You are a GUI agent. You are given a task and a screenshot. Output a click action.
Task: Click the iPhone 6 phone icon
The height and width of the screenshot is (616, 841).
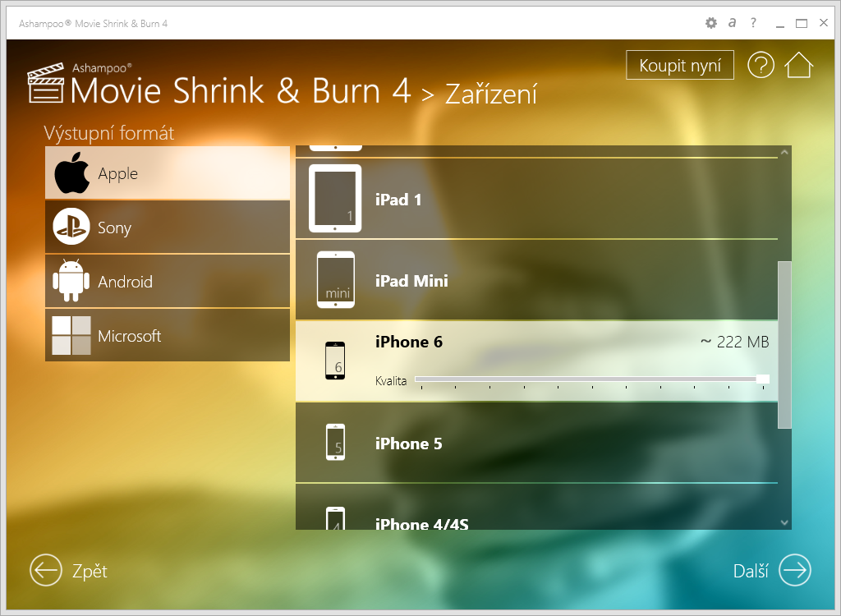pyautogui.click(x=335, y=361)
